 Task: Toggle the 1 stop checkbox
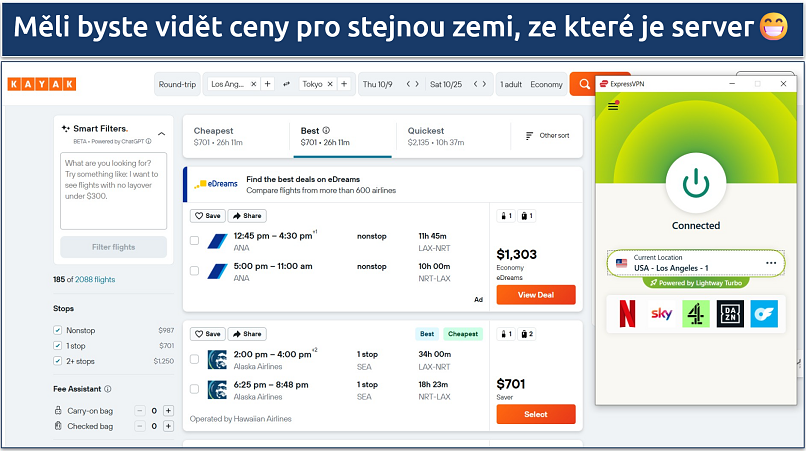pos(58,345)
